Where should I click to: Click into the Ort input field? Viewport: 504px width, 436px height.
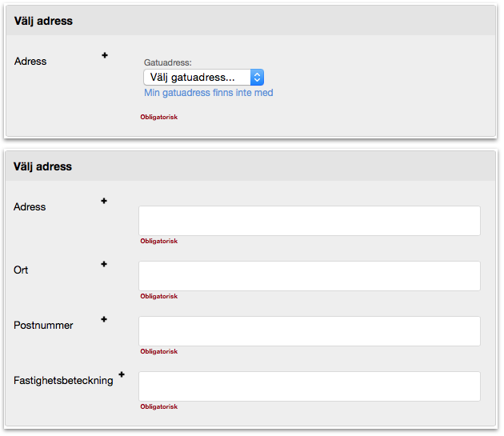(x=309, y=276)
